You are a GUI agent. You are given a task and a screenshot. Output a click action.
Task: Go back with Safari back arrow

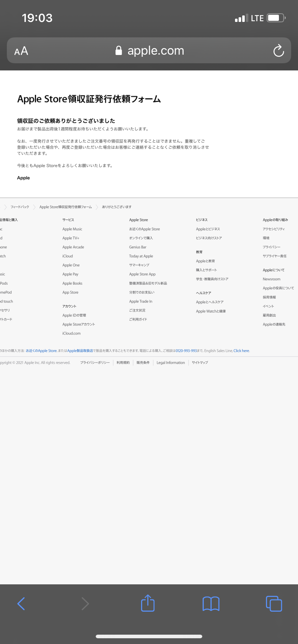pos(21,603)
